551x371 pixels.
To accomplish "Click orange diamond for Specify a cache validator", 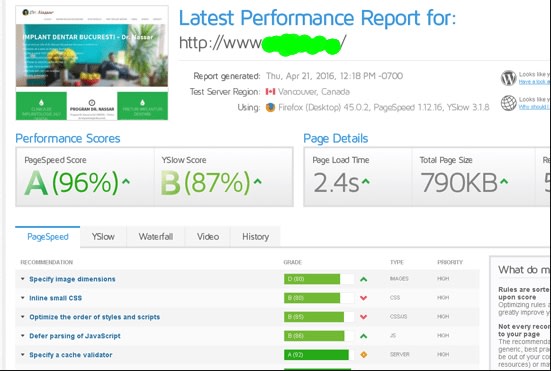I will tap(364, 355).
